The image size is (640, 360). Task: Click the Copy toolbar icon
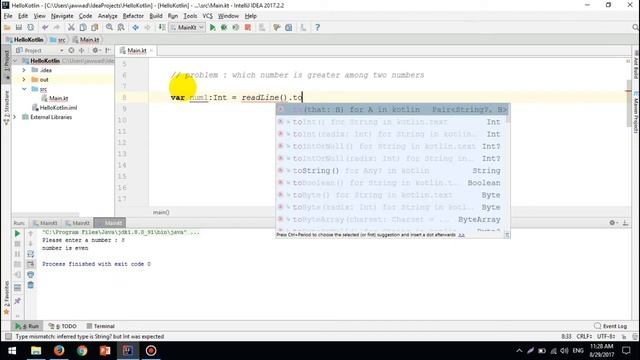(x=83, y=27)
